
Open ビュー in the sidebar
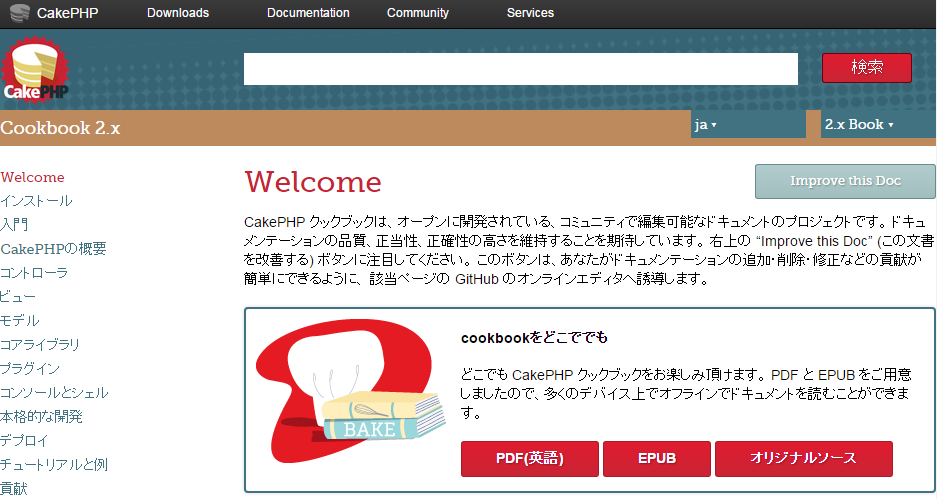[18, 297]
